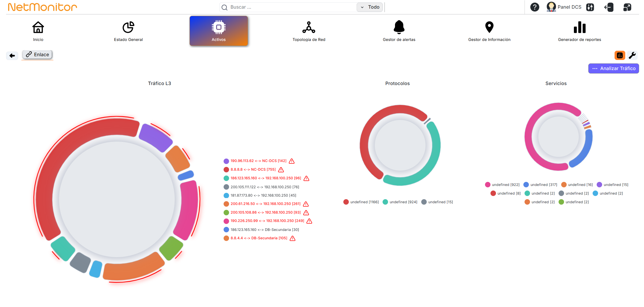Open Gestor de alertas bell icon
The width and height of the screenshot is (644, 307).
399,27
